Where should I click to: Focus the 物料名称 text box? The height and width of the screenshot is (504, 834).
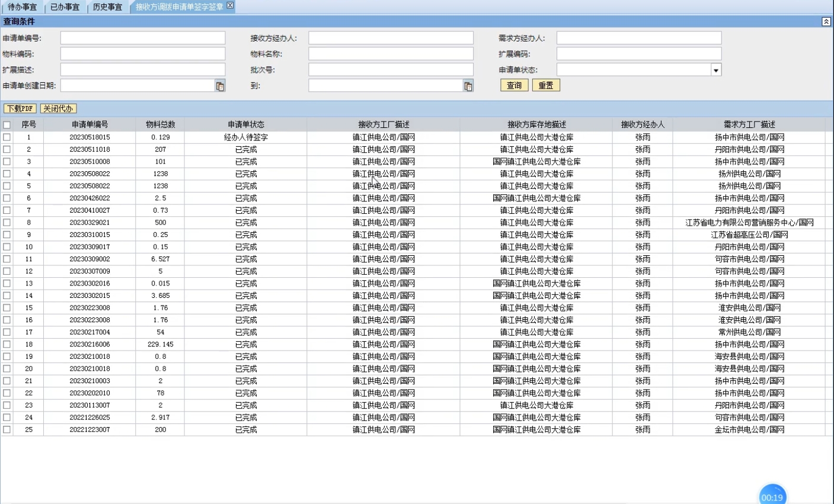point(391,54)
